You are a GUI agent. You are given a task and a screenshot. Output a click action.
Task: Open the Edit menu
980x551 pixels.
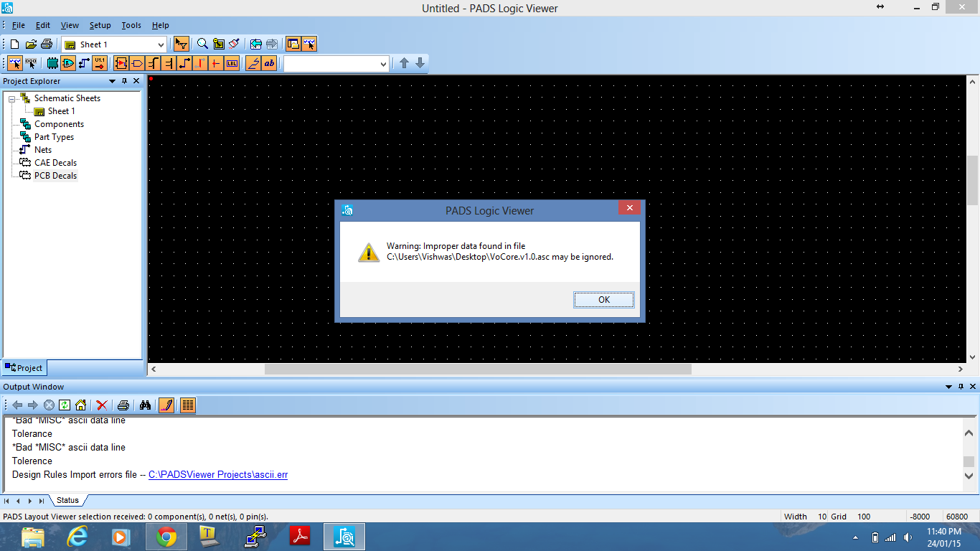point(43,25)
